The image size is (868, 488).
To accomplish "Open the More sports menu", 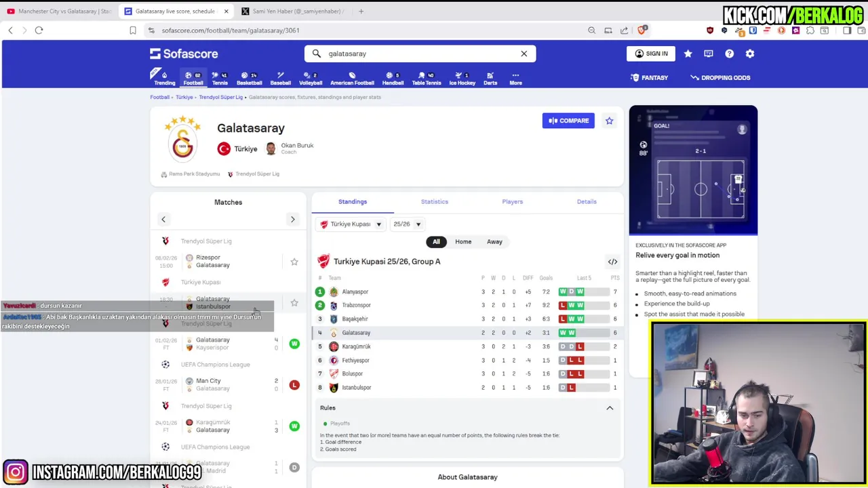I will tap(515, 78).
